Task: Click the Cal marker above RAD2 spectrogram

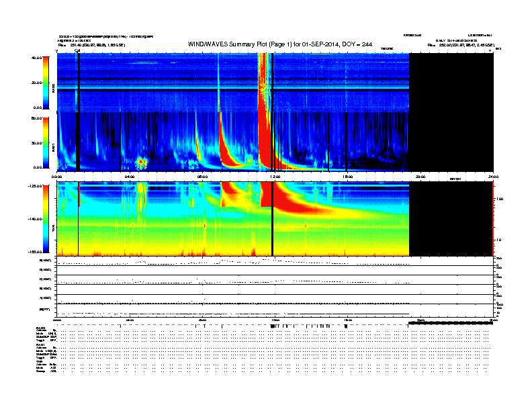Action: pyautogui.click(x=77, y=50)
